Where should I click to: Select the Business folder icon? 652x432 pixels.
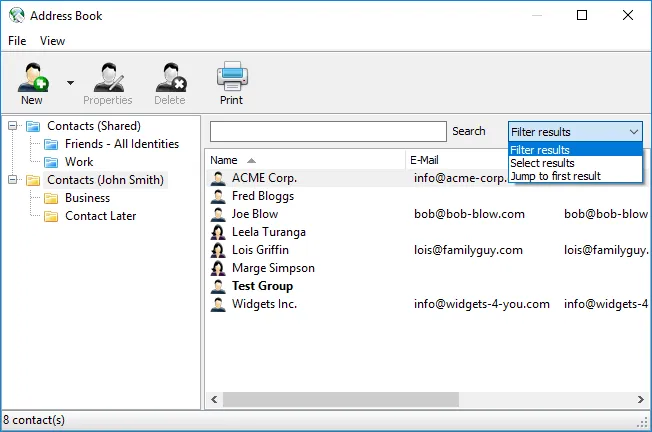pos(51,198)
